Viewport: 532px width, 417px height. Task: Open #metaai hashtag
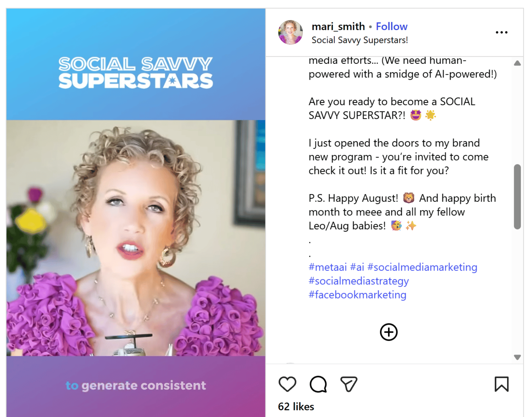coord(328,267)
